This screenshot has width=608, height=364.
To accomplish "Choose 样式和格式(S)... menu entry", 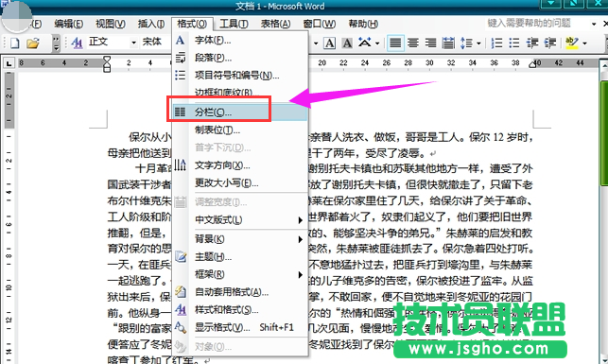I will [239, 310].
